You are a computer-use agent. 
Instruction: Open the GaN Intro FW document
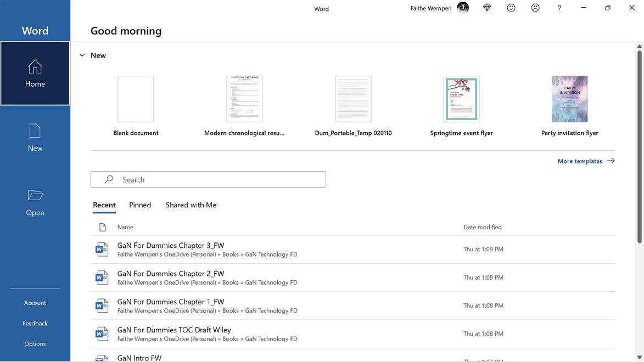(353, 355)
